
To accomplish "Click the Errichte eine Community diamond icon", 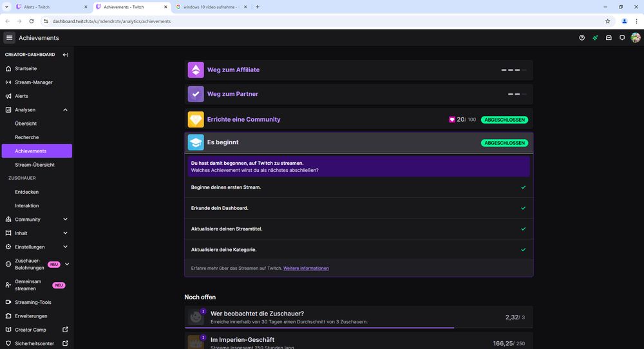I will 196,120.
